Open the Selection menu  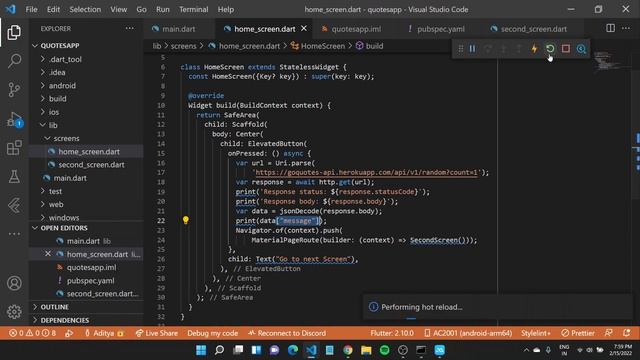pyautogui.click(x=85, y=9)
